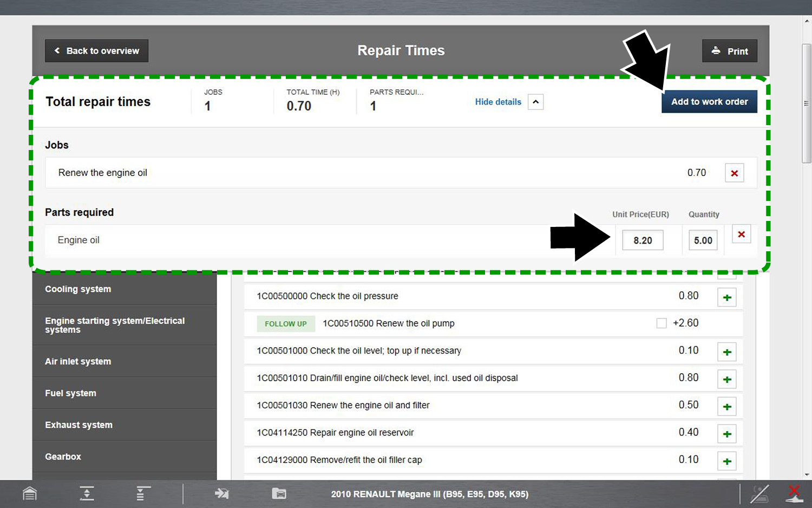Click the list tree icon in bottom bar
Screen dimensions: 812x508
tap(142, 493)
